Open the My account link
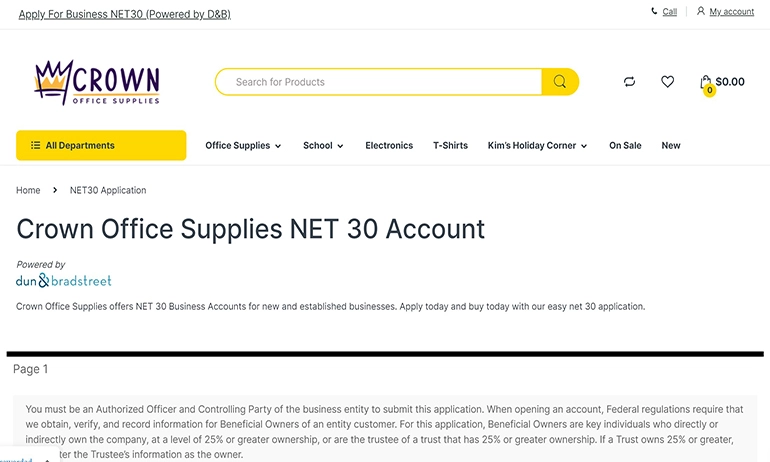Image resolution: width=770 pixels, height=462 pixels. coord(732,12)
